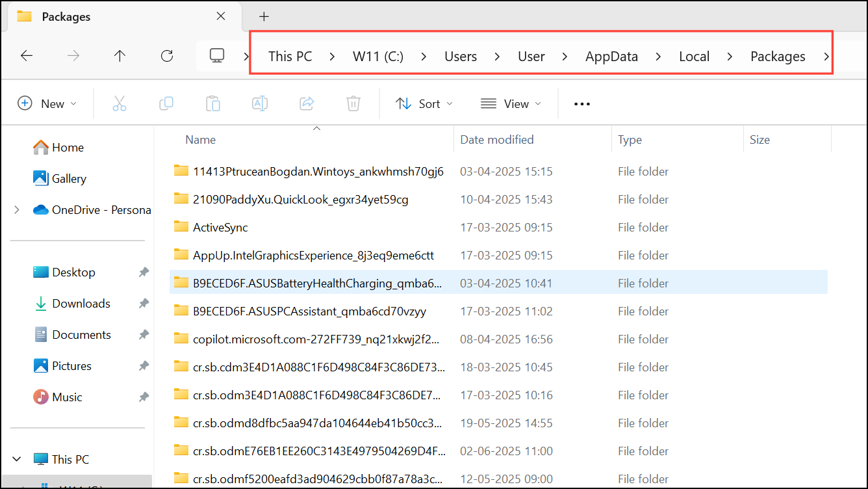Click the Copy icon in toolbar
Viewport: 868px width, 489px height.
tap(166, 103)
